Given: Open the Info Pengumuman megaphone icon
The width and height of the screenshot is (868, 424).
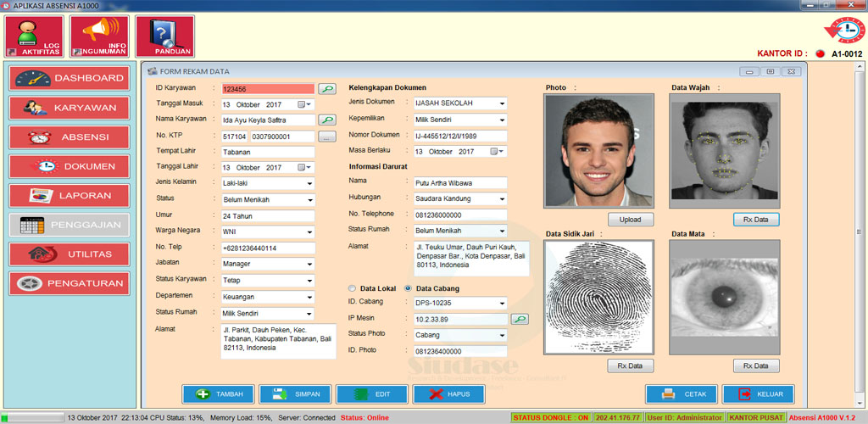Looking at the screenshot, I should 100,36.
